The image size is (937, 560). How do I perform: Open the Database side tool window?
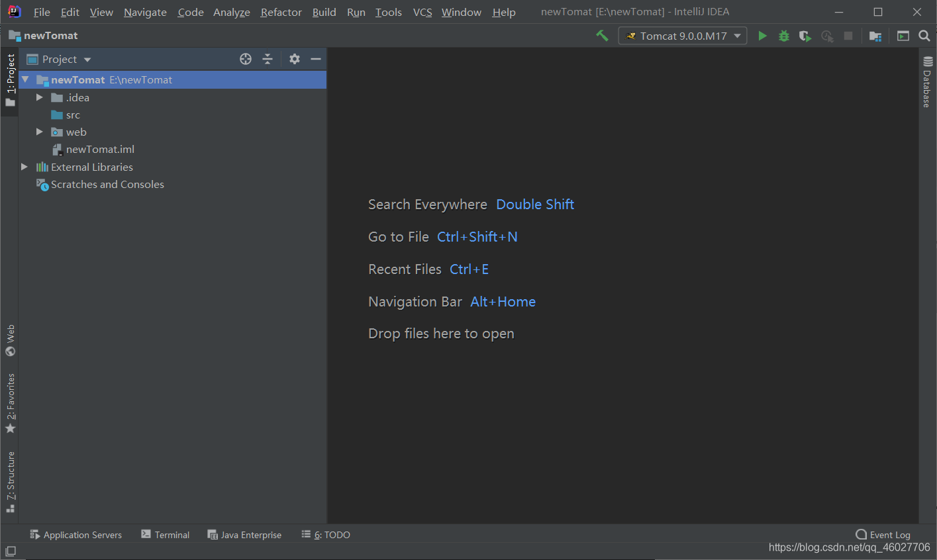(x=927, y=82)
